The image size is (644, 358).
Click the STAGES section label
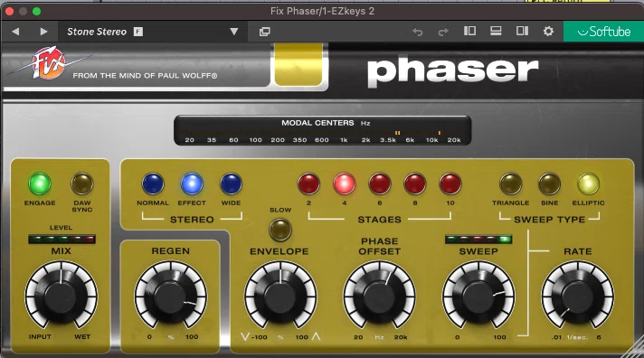point(379,220)
